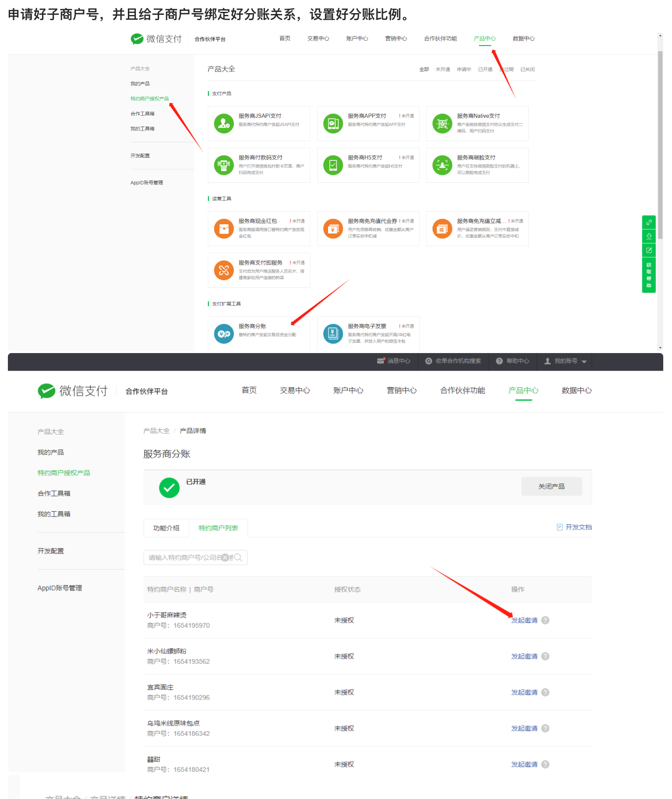Click the 我的账号 person icon
The width and height of the screenshot is (672, 799).
click(x=548, y=361)
